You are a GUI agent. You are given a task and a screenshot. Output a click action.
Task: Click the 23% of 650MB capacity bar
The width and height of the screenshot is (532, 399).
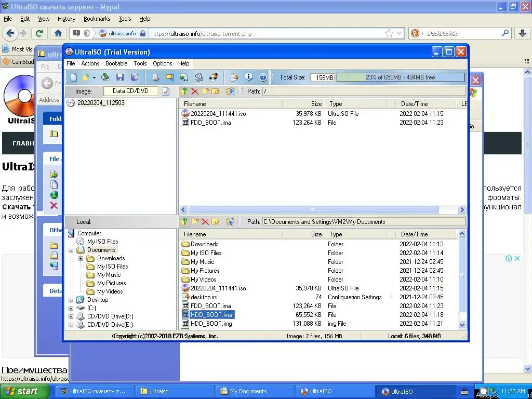[x=401, y=77]
